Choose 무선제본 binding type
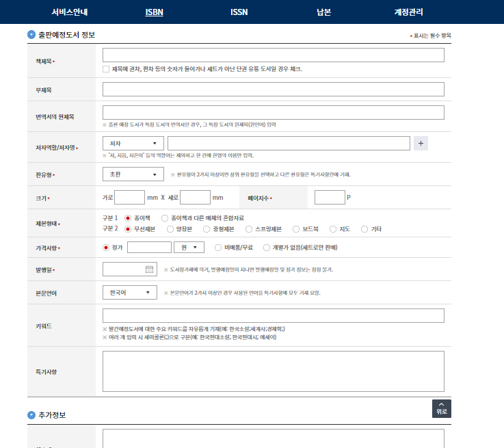 click(128, 229)
